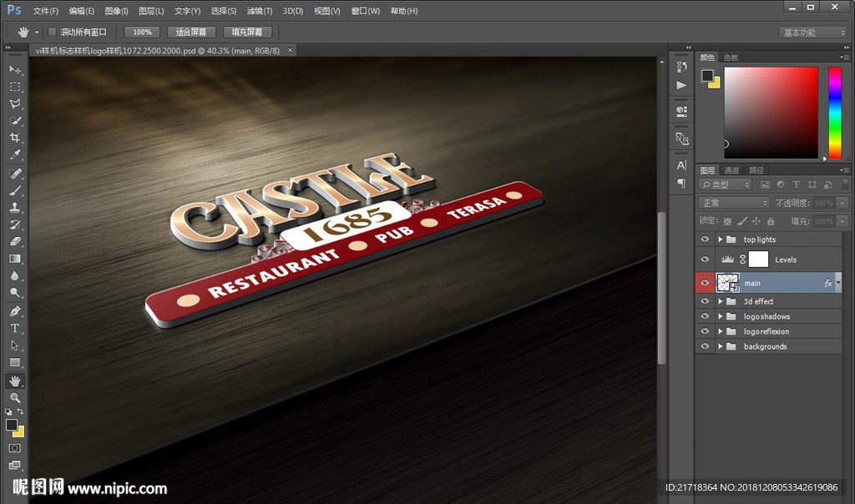
Task: Pick the Eraser tool
Action: pyautogui.click(x=15, y=241)
